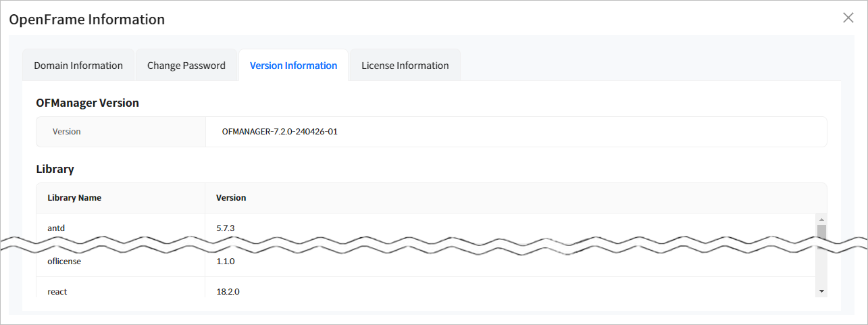The height and width of the screenshot is (325, 868).
Task: Click the oflicense version value 1.1.0
Action: tap(225, 261)
